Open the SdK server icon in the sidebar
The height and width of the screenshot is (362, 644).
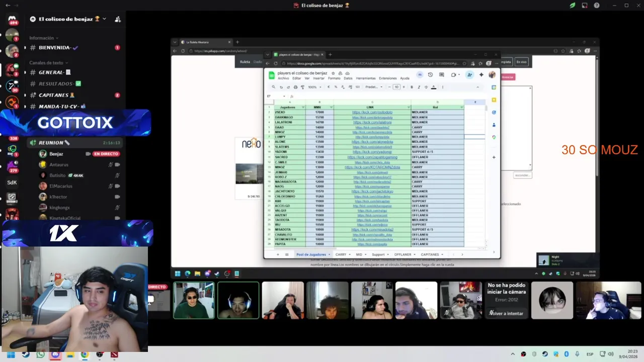pyautogui.click(x=12, y=183)
